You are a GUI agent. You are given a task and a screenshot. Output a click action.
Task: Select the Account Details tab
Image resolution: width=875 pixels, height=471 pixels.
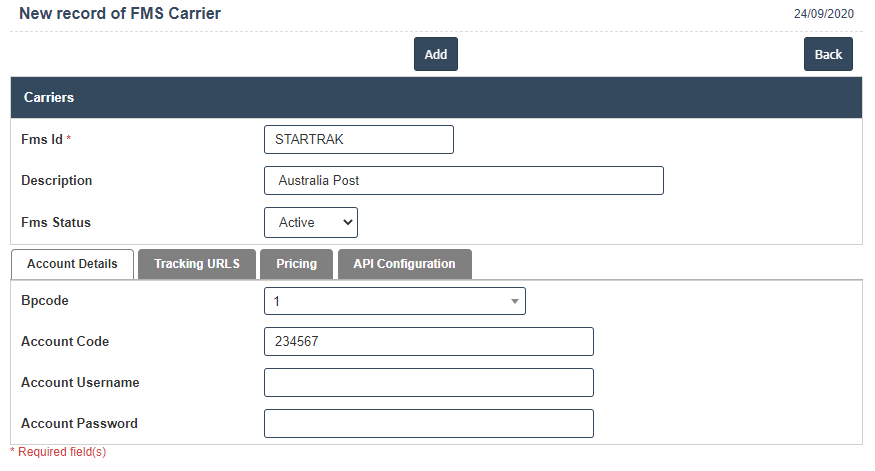point(72,264)
